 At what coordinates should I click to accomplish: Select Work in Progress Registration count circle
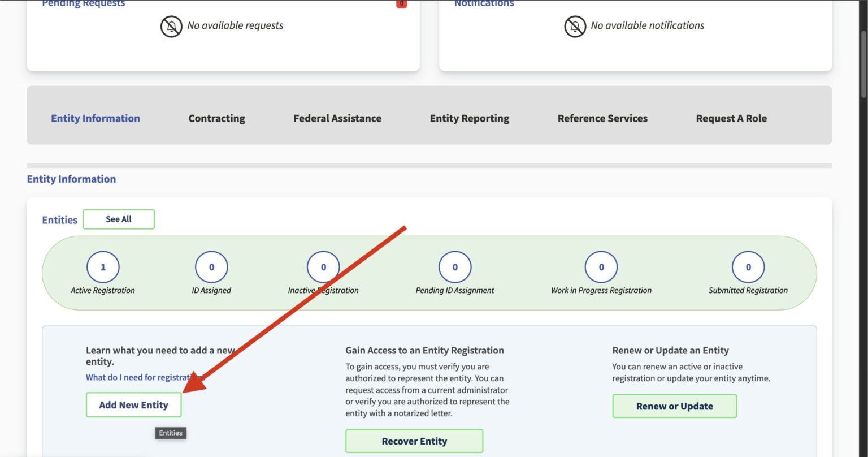(601, 267)
